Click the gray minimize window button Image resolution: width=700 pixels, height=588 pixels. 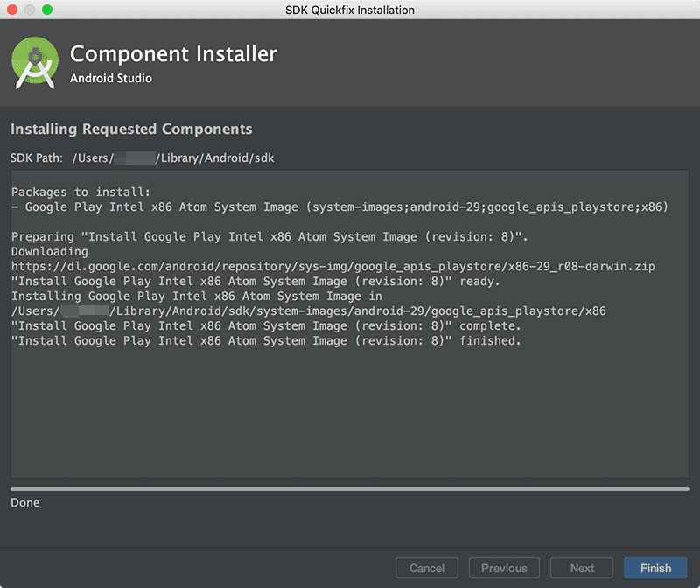tap(30, 10)
